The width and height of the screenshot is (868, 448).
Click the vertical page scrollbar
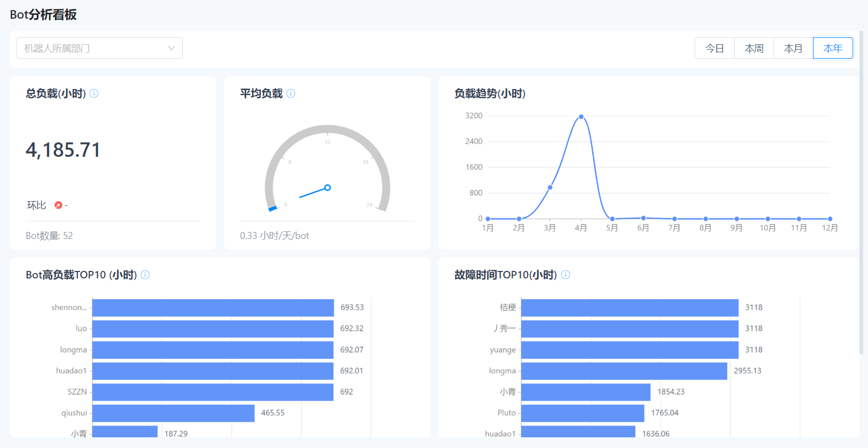(x=861, y=192)
